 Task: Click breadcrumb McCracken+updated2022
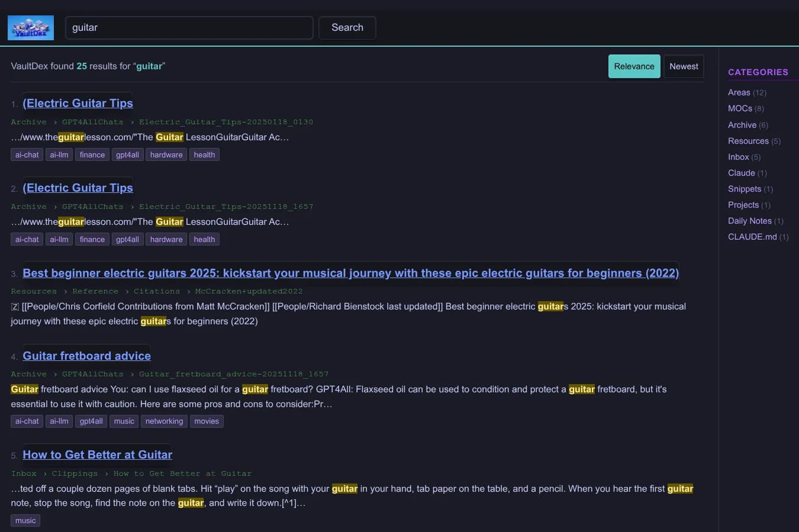coord(249,291)
